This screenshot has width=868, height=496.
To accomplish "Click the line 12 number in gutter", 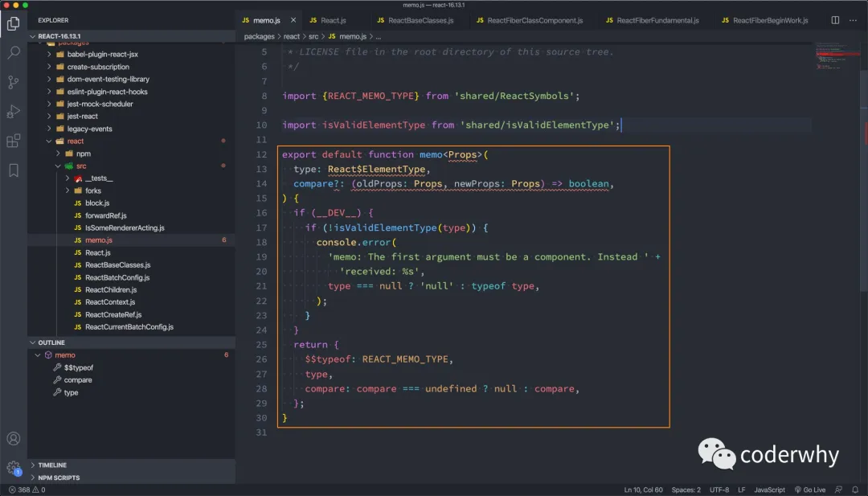I will coord(261,154).
